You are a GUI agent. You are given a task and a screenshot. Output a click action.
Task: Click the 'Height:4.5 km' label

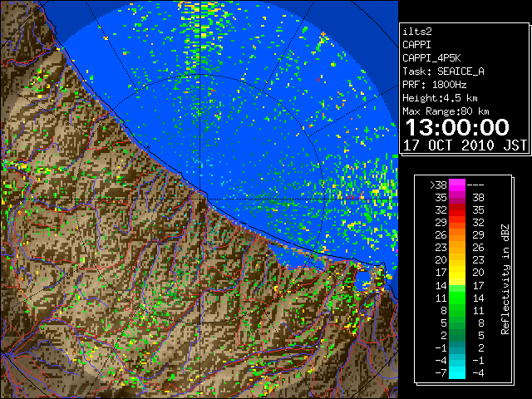[x=440, y=98]
